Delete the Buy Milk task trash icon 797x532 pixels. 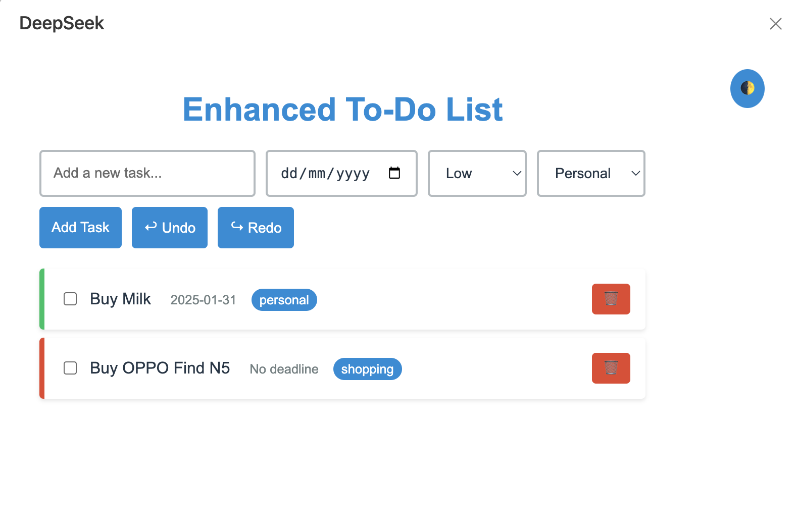[611, 299]
